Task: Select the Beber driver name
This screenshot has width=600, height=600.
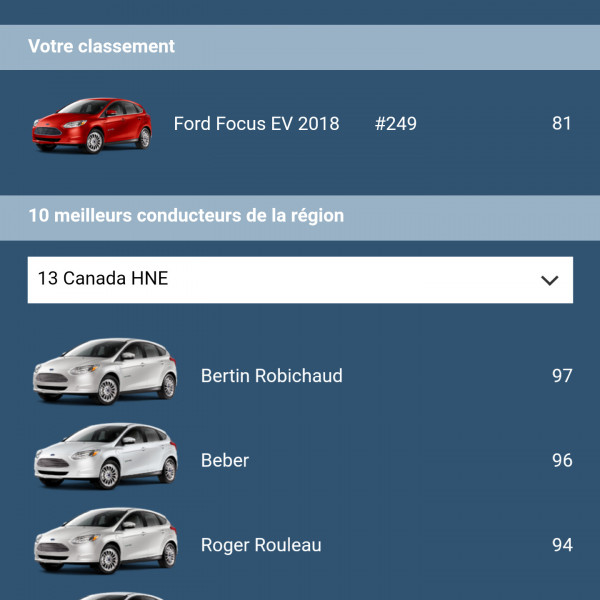Action: click(225, 461)
